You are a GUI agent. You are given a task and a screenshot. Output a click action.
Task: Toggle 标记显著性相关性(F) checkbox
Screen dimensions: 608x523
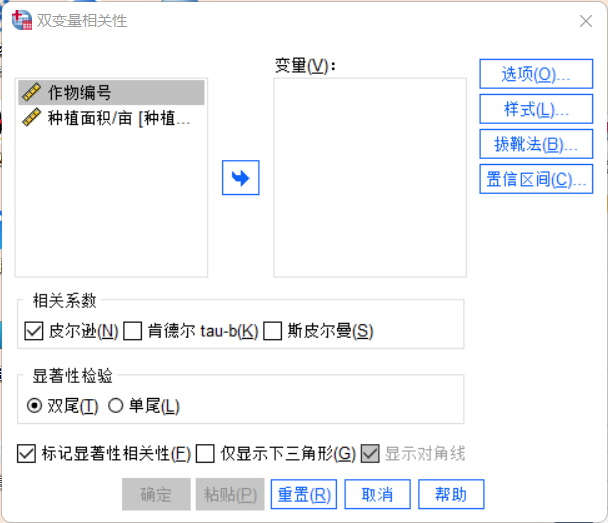[26, 454]
